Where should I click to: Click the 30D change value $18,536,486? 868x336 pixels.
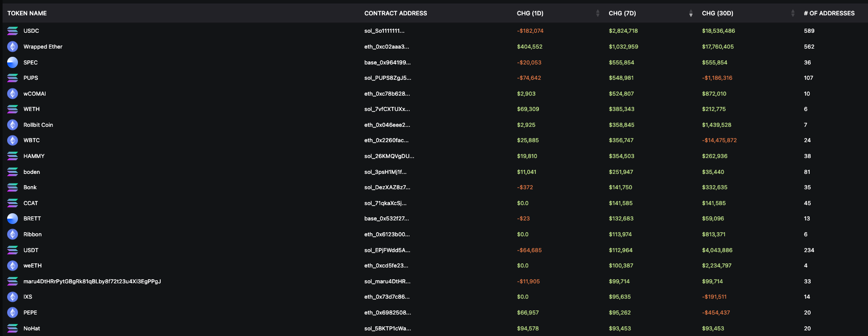click(718, 31)
